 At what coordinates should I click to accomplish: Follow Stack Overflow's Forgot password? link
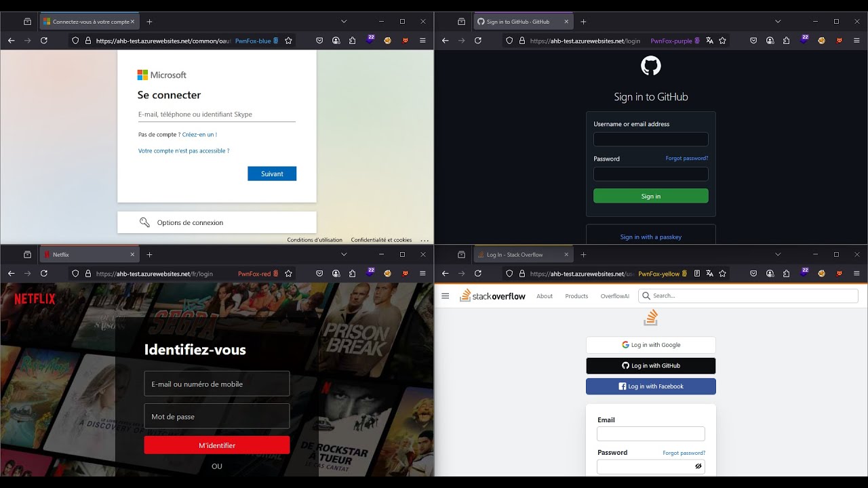[684, 453]
